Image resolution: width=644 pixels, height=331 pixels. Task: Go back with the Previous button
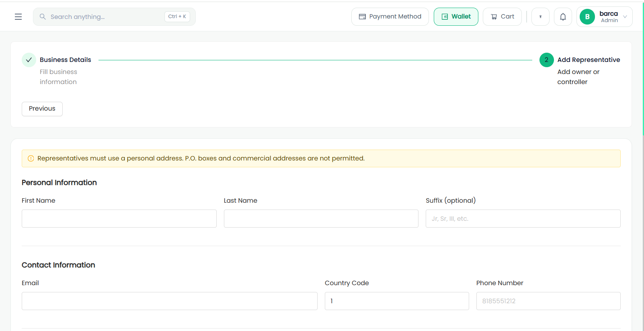click(42, 109)
